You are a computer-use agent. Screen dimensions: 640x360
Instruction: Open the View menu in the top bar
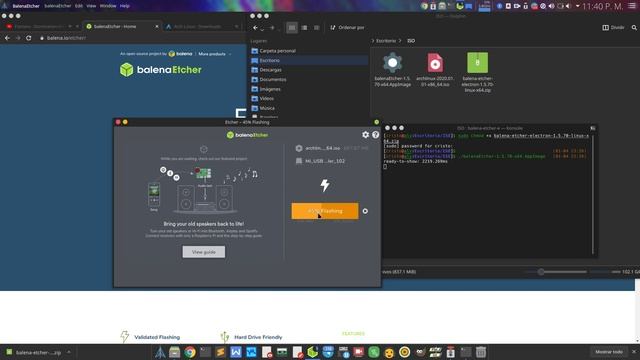click(91, 6)
